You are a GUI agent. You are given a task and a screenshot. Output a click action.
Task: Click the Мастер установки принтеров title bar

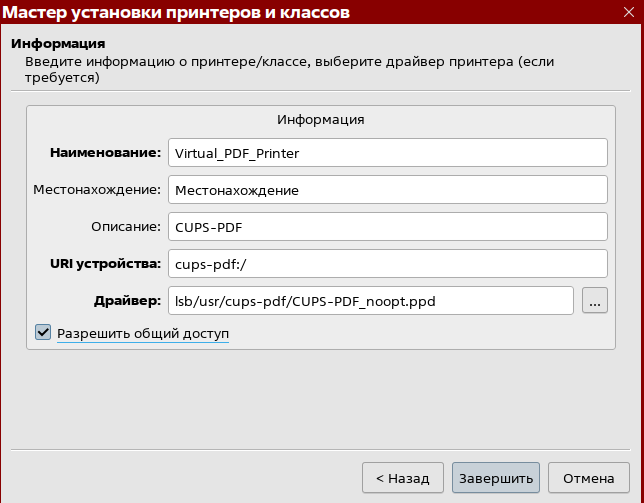(x=176, y=12)
